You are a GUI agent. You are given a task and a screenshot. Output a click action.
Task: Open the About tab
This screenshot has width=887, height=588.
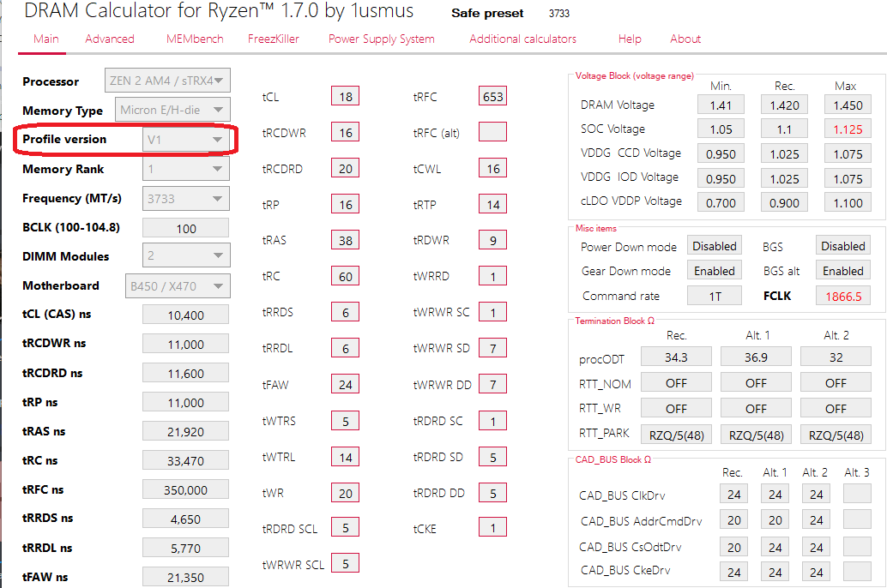[685, 39]
